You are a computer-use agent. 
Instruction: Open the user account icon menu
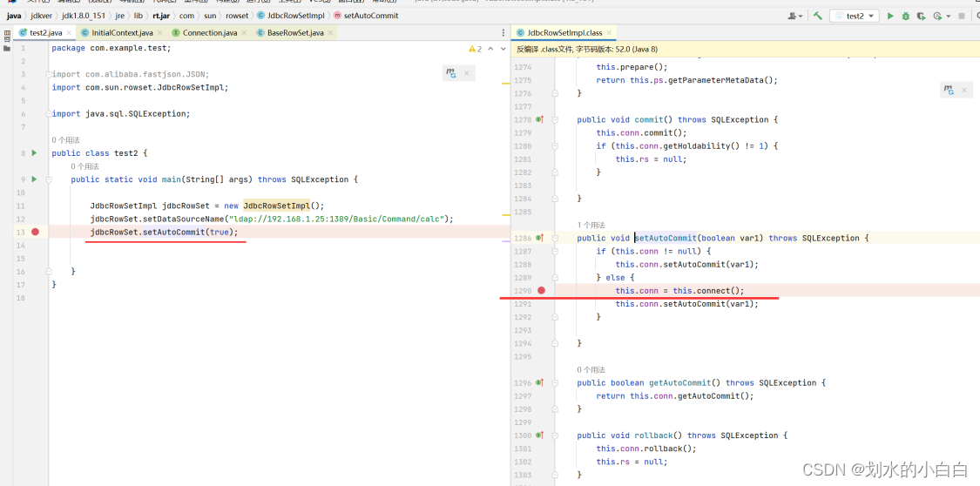(x=794, y=16)
